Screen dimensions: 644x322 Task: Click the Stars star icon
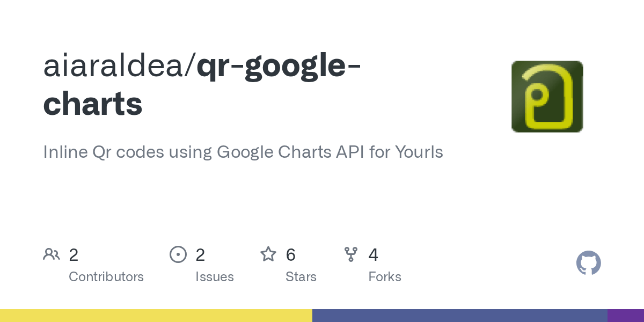pyautogui.click(x=268, y=254)
